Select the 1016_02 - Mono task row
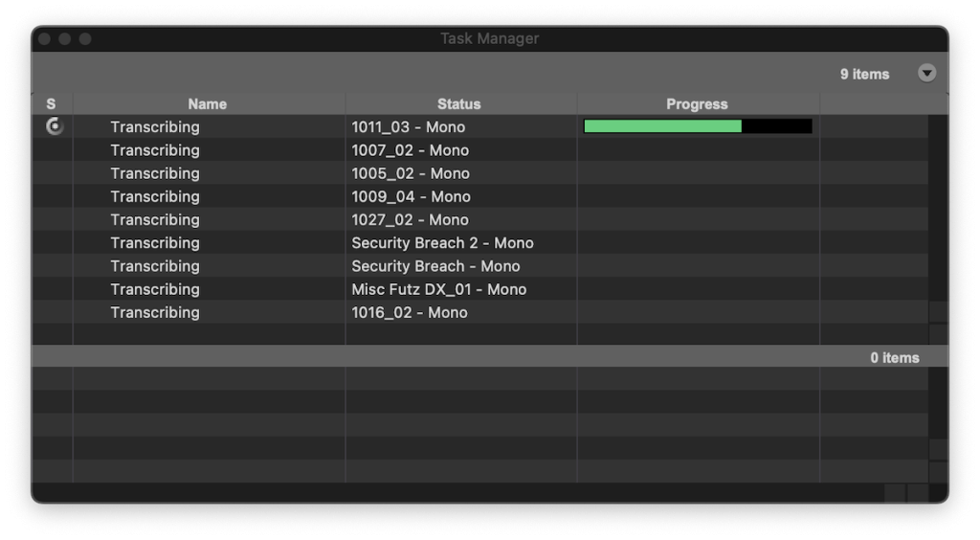 [x=409, y=312]
